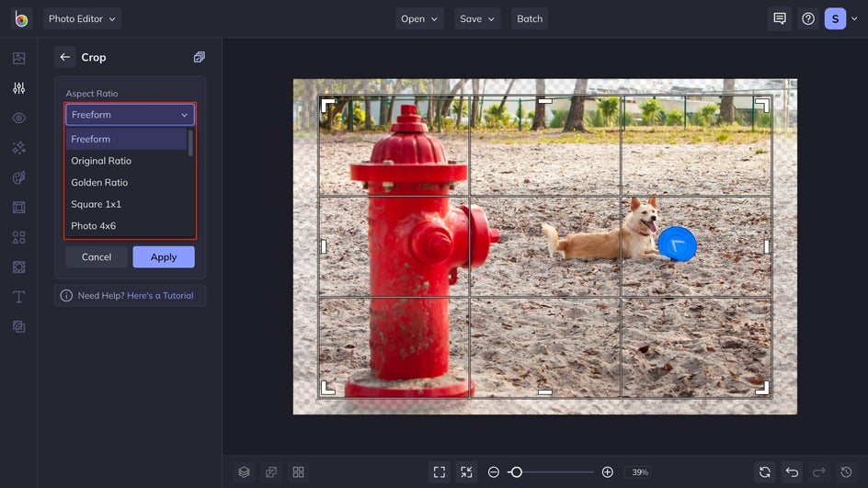Viewport: 868px width, 488px height.
Task: Select Freeform in aspect ratio list
Action: click(x=126, y=139)
